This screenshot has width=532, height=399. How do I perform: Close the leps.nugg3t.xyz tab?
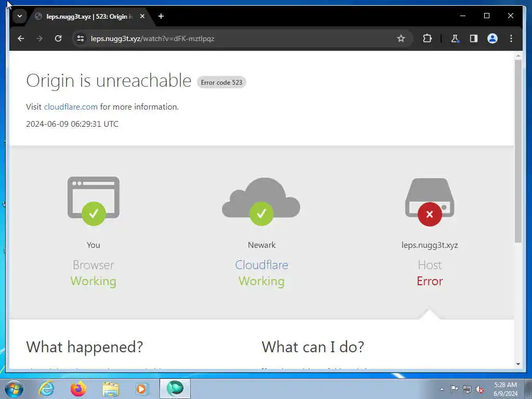142,16
